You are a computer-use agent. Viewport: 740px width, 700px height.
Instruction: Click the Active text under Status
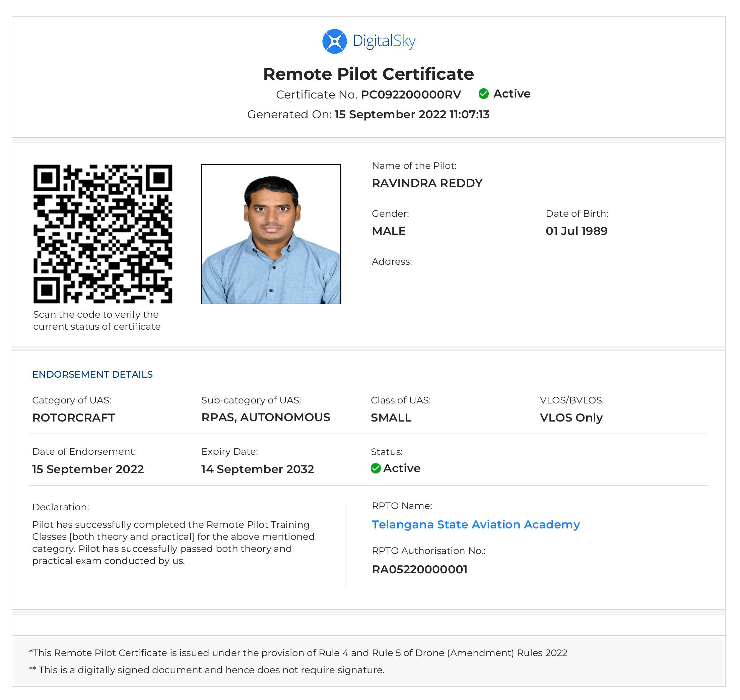point(402,468)
